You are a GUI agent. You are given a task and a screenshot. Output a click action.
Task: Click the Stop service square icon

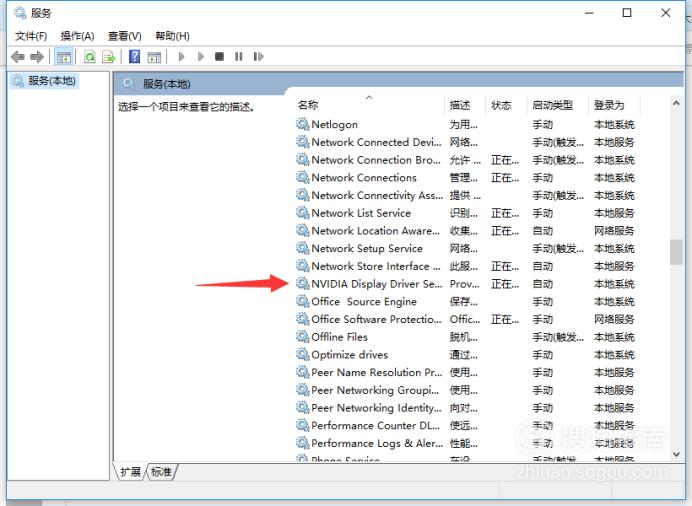[219, 56]
